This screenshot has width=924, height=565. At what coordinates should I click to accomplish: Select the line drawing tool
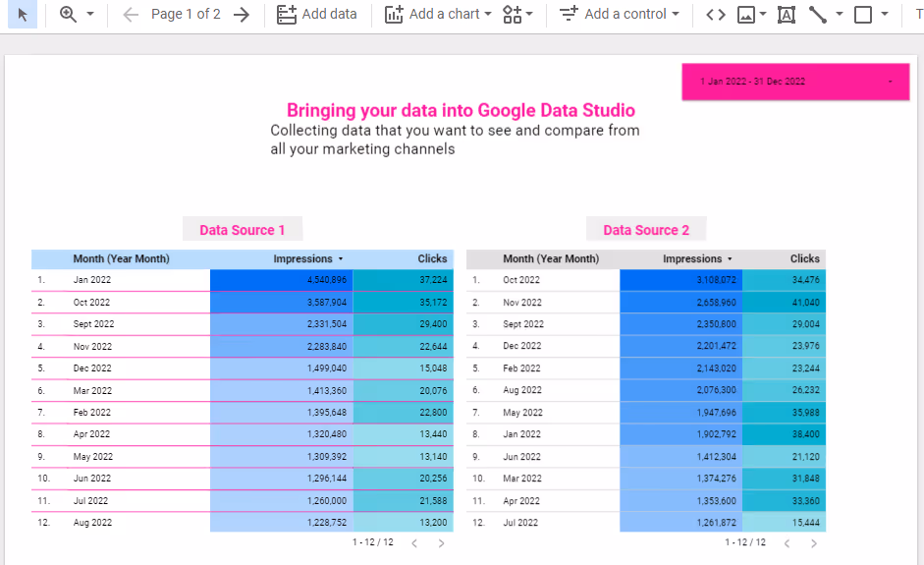pyautogui.click(x=818, y=14)
